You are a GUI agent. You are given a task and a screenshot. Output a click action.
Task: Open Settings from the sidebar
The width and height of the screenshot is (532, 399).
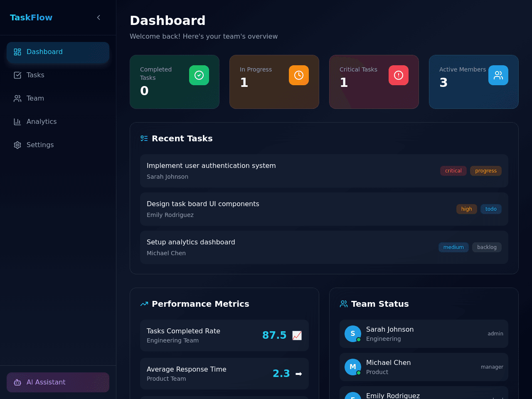58,145
